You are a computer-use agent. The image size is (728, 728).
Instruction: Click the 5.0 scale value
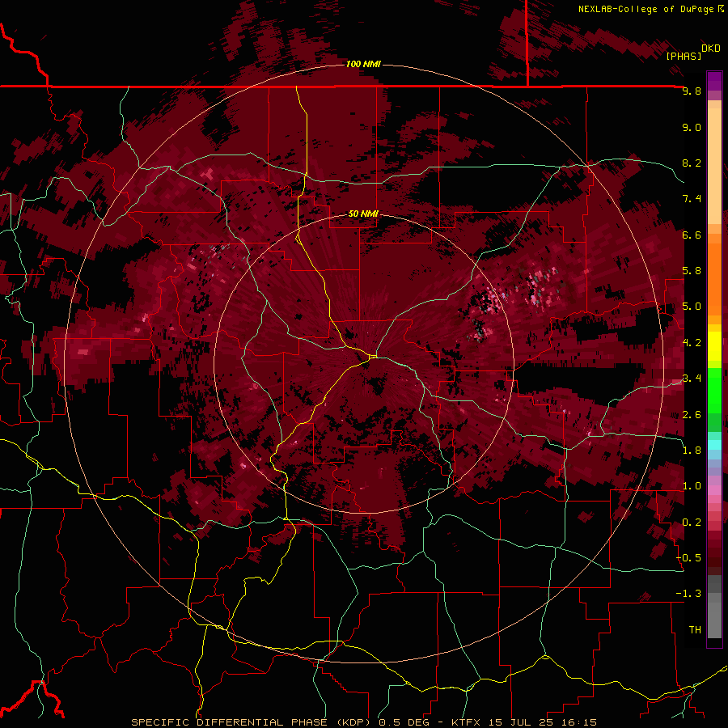tap(692, 307)
